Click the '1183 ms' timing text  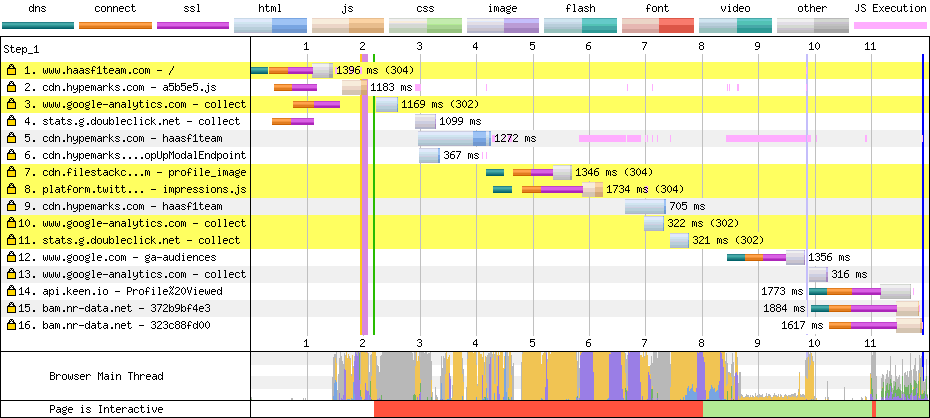pos(391,87)
